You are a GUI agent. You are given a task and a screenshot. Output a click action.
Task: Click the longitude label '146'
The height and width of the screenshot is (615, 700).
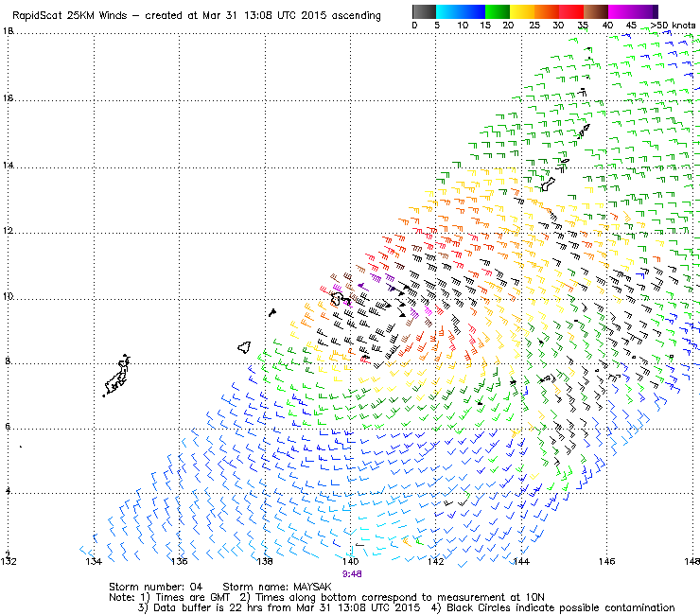coord(606,561)
